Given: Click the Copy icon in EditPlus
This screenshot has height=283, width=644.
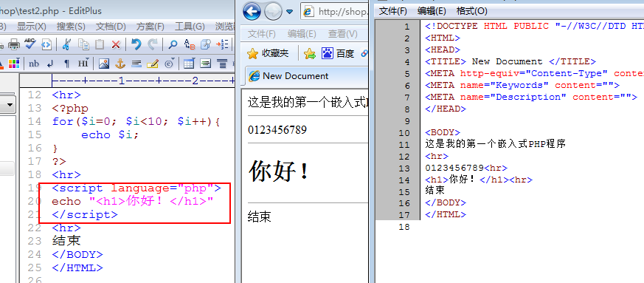Looking at the screenshot, I should click(x=84, y=44).
